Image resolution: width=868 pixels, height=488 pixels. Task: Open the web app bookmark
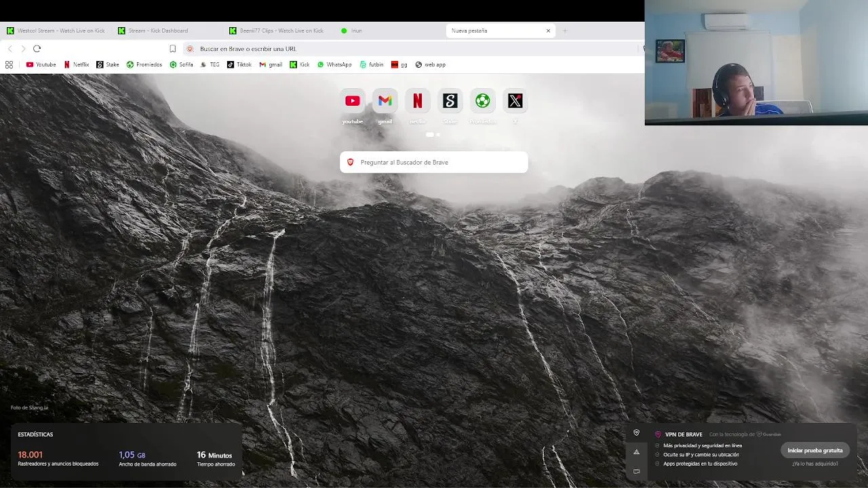click(431, 64)
